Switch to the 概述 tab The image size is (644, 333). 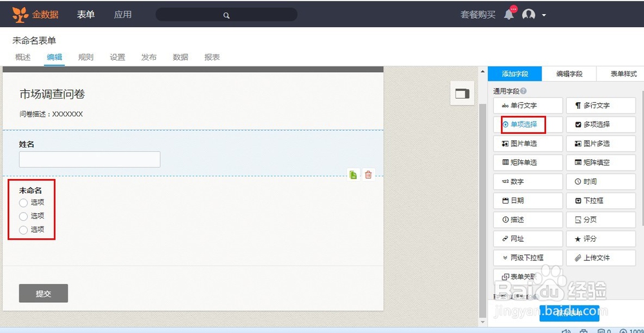click(x=23, y=57)
